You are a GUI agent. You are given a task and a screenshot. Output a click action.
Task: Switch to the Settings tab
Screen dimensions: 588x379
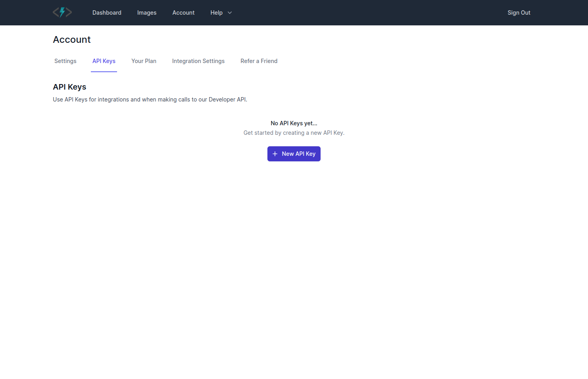65,61
